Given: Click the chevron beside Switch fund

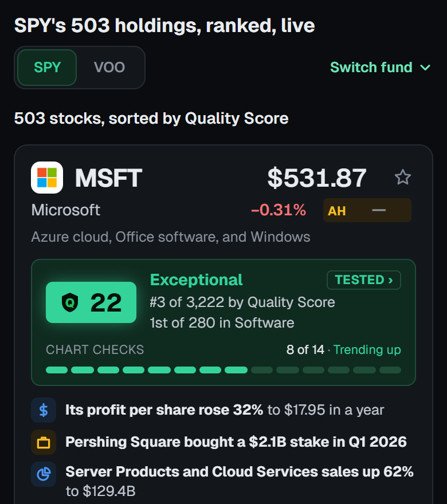Looking at the screenshot, I should [425, 68].
